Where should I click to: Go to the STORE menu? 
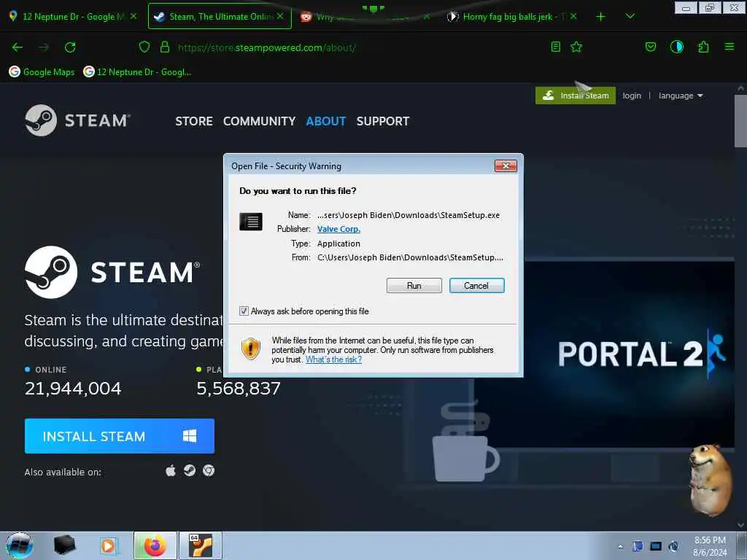point(194,122)
